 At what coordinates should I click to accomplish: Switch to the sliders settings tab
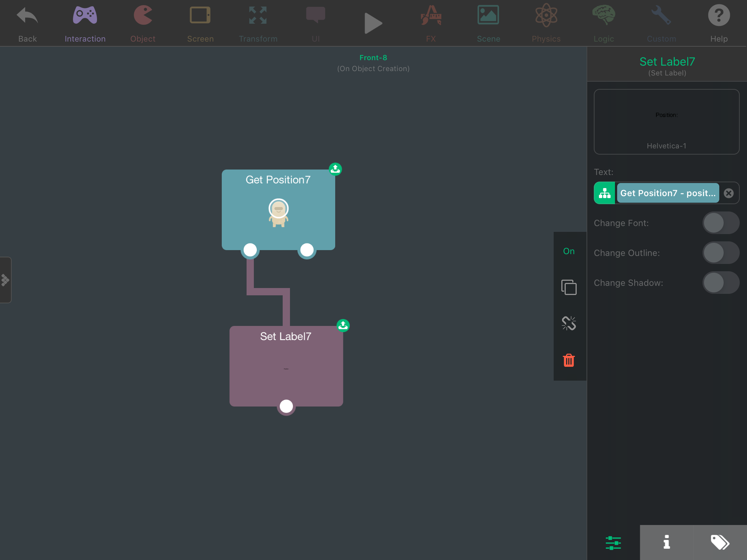pyautogui.click(x=613, y=542)
